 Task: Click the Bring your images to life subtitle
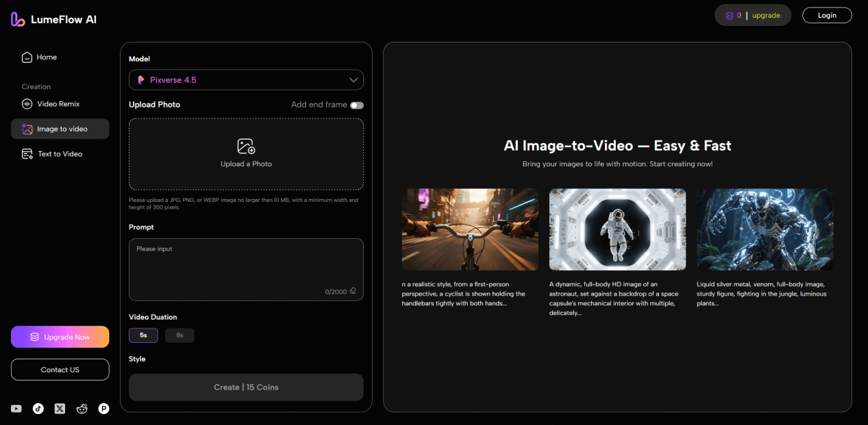pyautogui.click(x=617, y=164)
